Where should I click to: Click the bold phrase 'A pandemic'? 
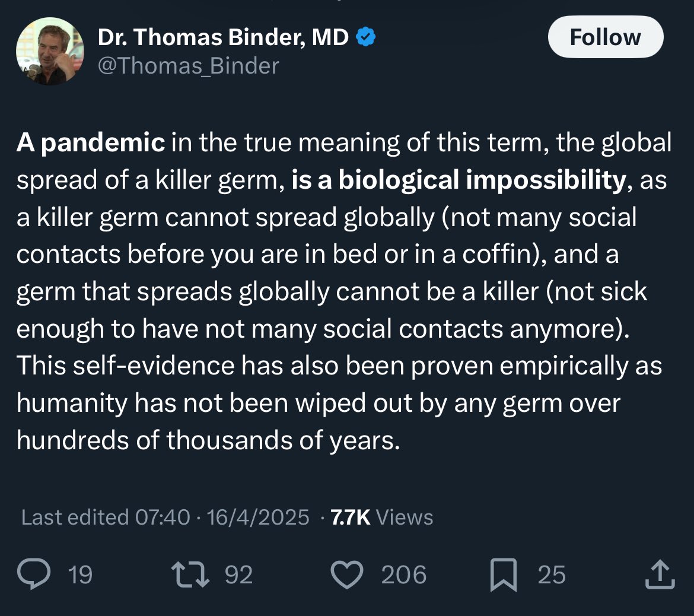tap(91, 142)
